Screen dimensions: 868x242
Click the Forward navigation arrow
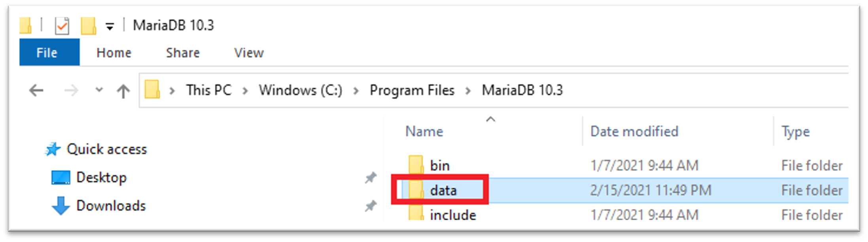click(x=71, y=91)
